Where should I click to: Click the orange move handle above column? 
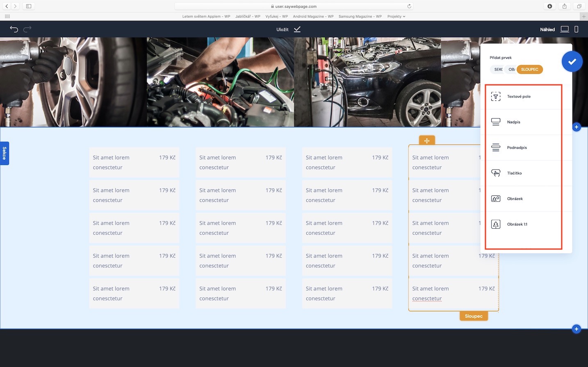(427, 140)
